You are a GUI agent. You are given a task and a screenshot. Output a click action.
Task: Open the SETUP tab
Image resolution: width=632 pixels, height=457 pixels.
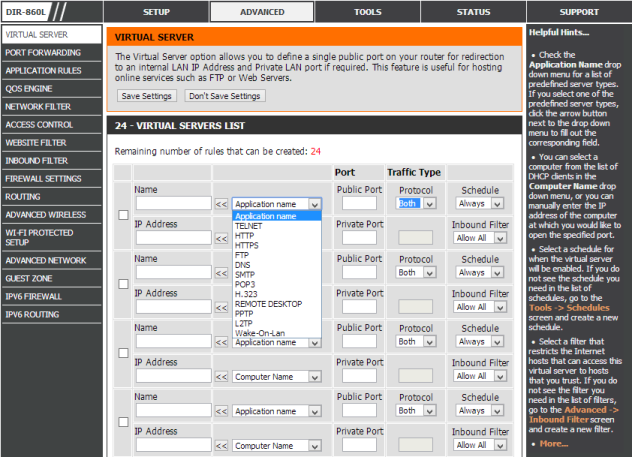(156, 12)
